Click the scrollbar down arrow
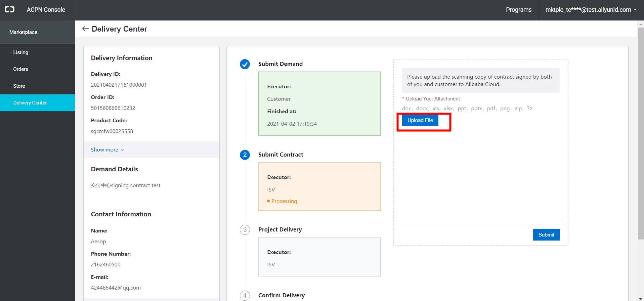644x301 pixels. [641, 299]
